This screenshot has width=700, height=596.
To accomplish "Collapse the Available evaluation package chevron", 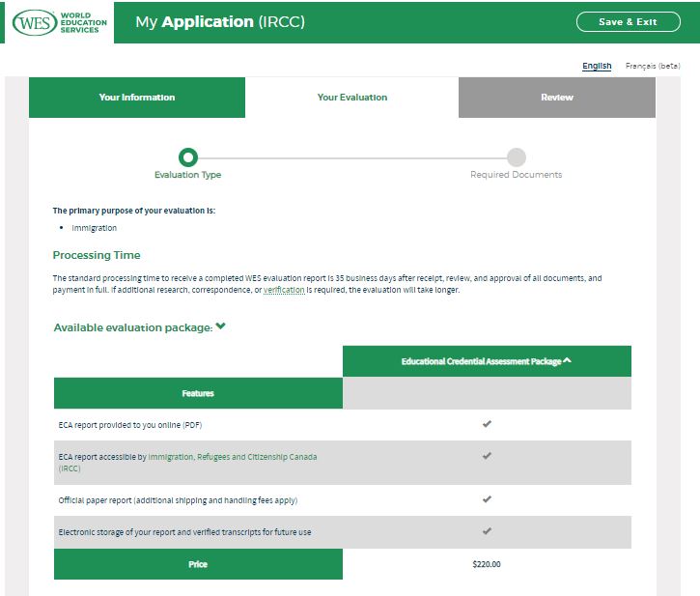I will pos(220,326).
